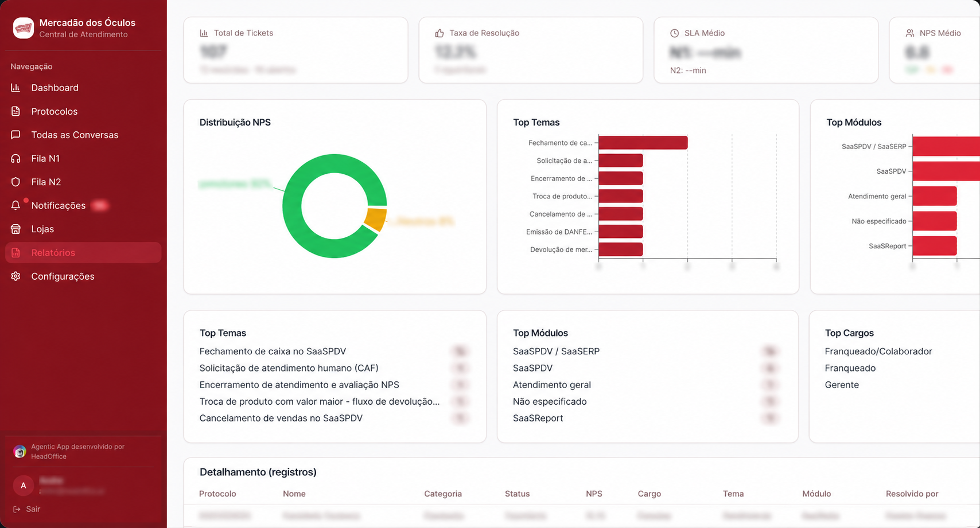Click the Todas as Conversas chat icon
980x528 pixels.
(x=15, y=135)
